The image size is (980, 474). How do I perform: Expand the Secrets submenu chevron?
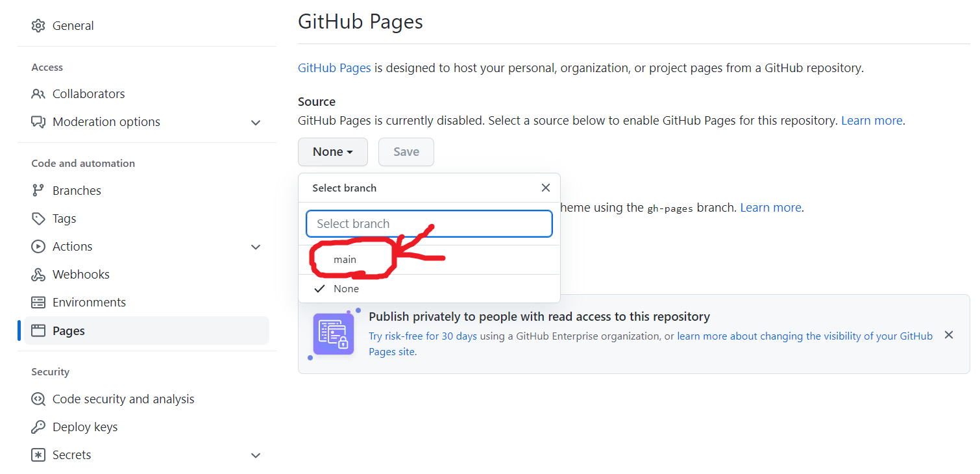pyautogui.click(x=256, y=455)
